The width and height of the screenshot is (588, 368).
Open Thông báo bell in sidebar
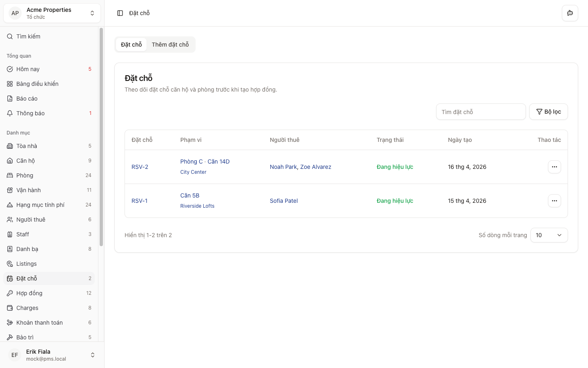[31, 113]
